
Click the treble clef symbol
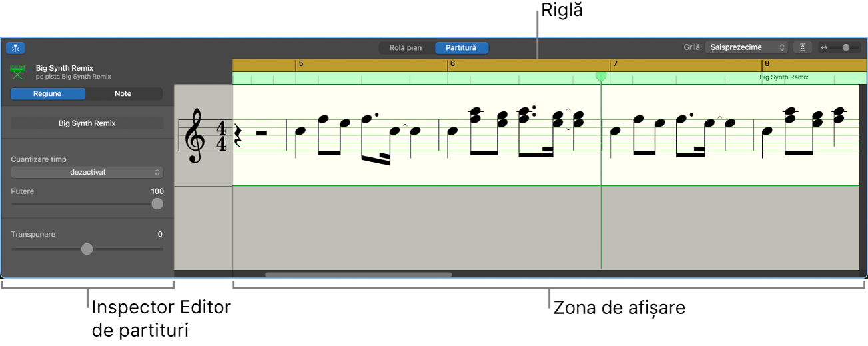(195, 136)
